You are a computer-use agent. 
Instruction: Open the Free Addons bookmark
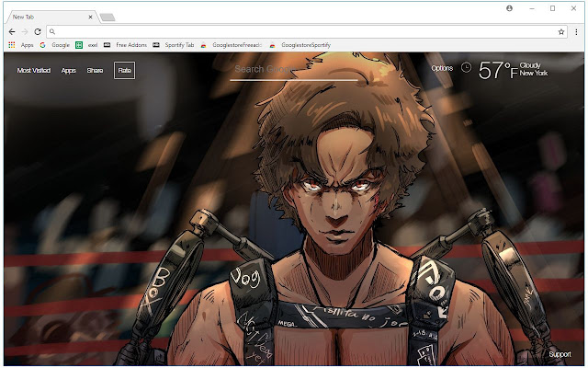126,45
